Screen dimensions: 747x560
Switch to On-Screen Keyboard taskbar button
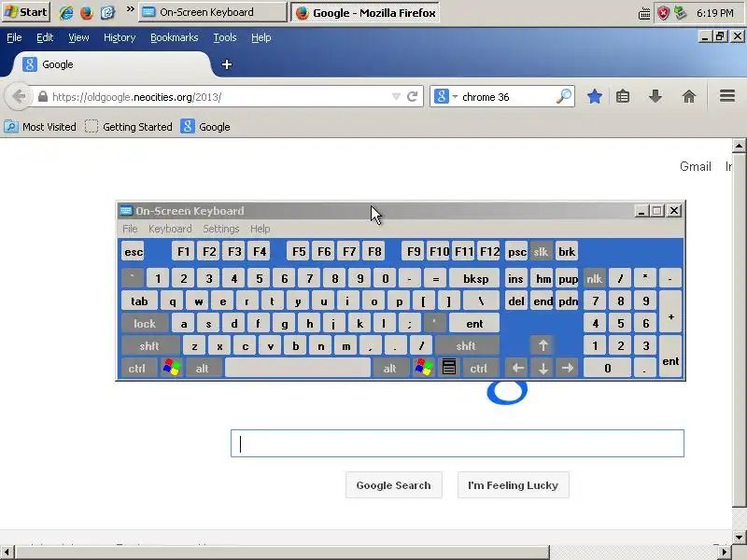(213, 12)
